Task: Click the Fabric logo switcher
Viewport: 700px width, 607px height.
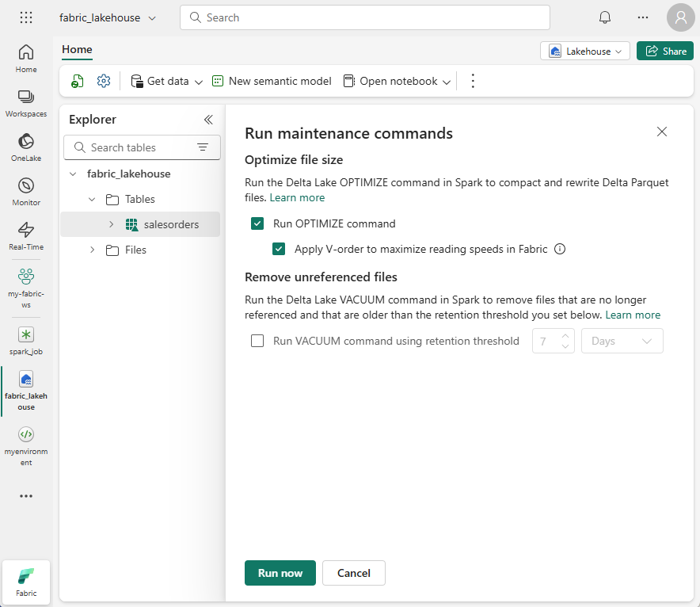Action: tap(26, 582)
